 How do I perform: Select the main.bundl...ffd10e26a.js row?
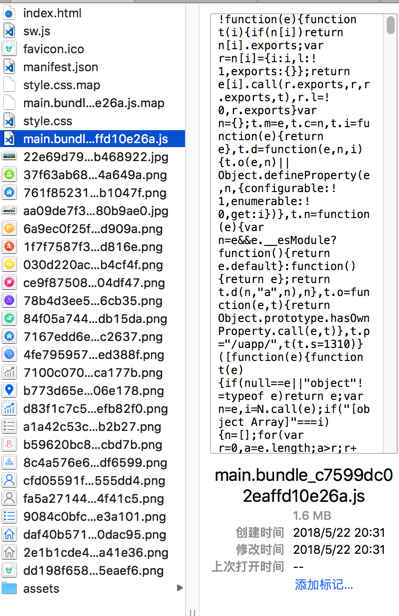[93, 139]
